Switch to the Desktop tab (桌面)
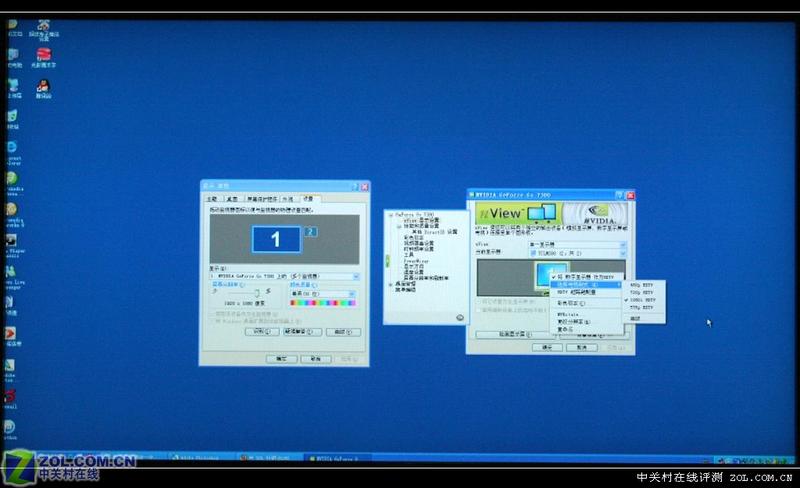Screen dimensions: 800x488 pos(232,199)
